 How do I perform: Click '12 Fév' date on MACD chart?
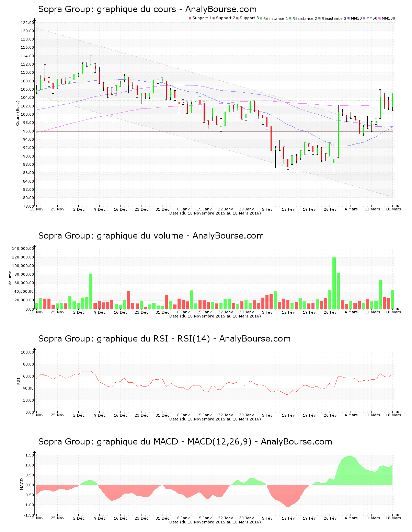click(x=288, y=518)
